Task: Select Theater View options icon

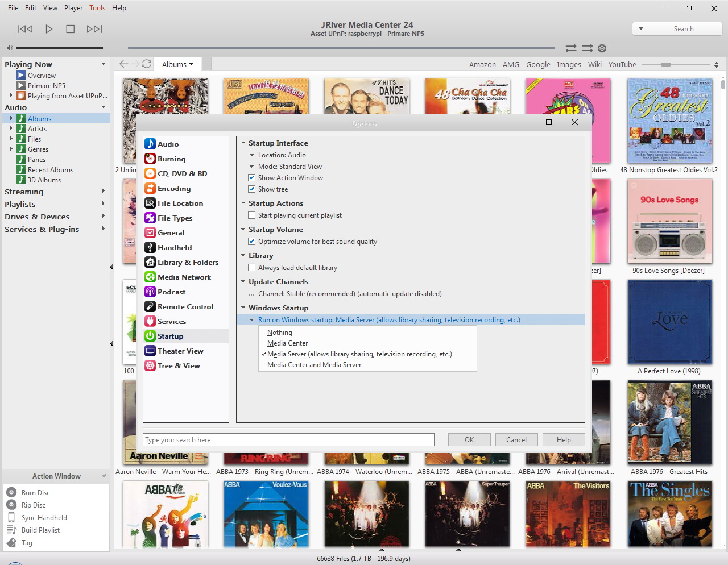Action: tap(150, 351)
